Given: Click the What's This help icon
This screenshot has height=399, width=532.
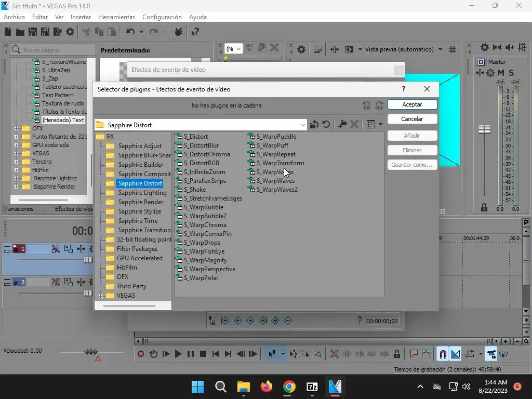Looking at the screenshot, I should [x=195, y=32].
